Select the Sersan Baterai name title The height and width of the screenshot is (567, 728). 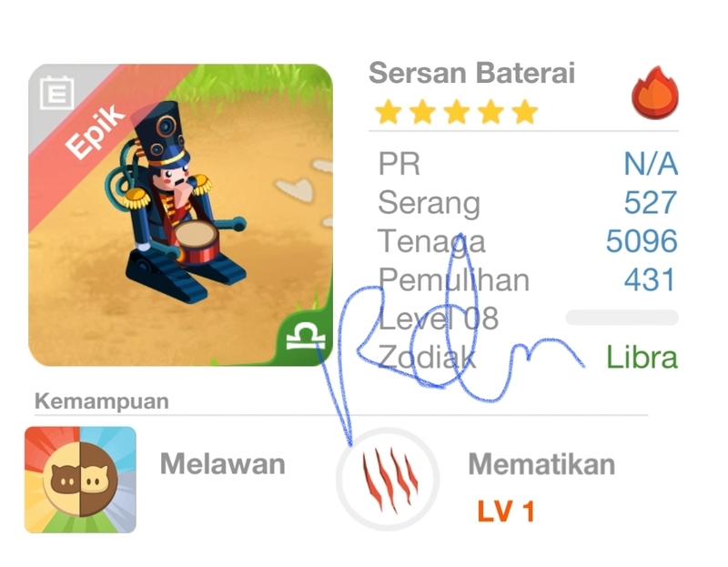point(471,74)
